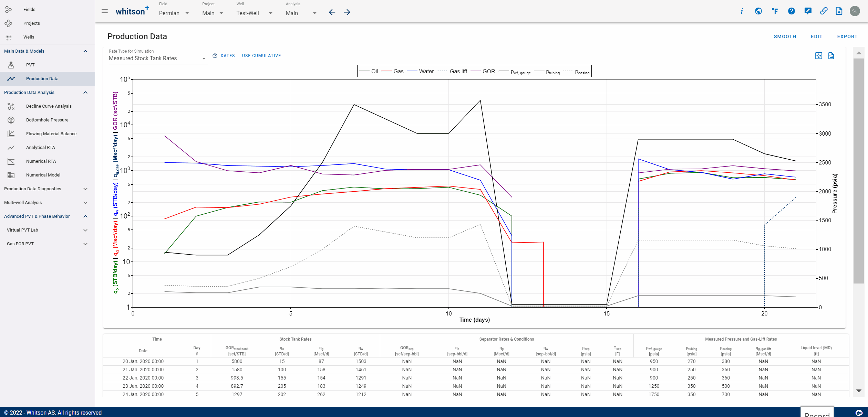Click the SMOOTH button
The width and height of the screenshot is (868, 417).
click(785, 36)
